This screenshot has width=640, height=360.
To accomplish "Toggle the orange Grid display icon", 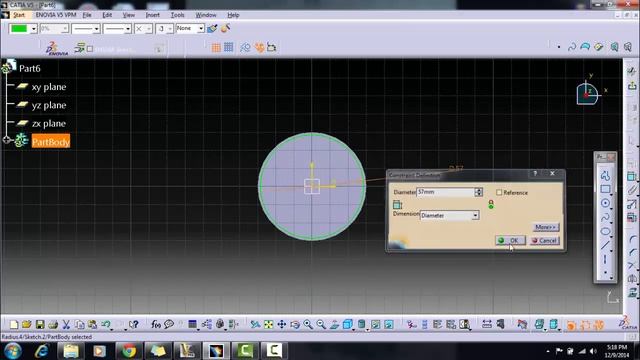I will 216,48.
